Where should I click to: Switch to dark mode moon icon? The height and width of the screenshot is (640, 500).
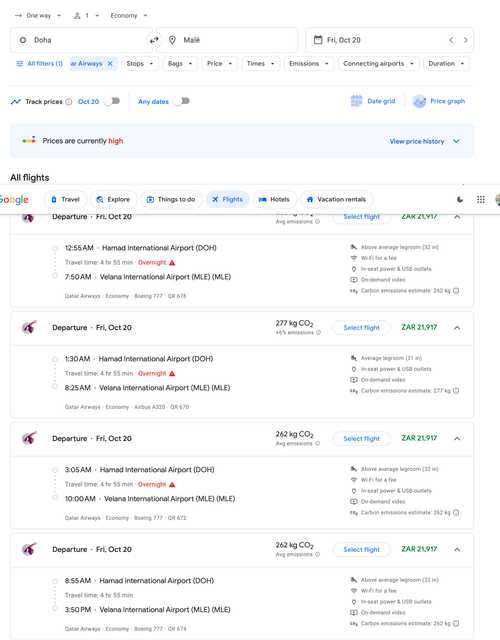point(460,199)
